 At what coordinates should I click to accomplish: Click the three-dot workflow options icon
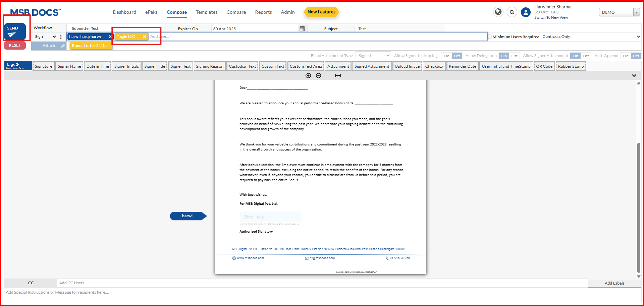[x=61, y=37]
